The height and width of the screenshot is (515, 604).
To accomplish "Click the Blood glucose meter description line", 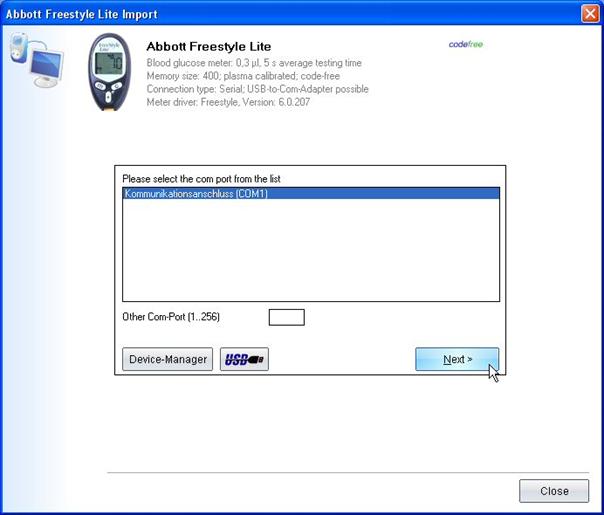I will point(254,63).
